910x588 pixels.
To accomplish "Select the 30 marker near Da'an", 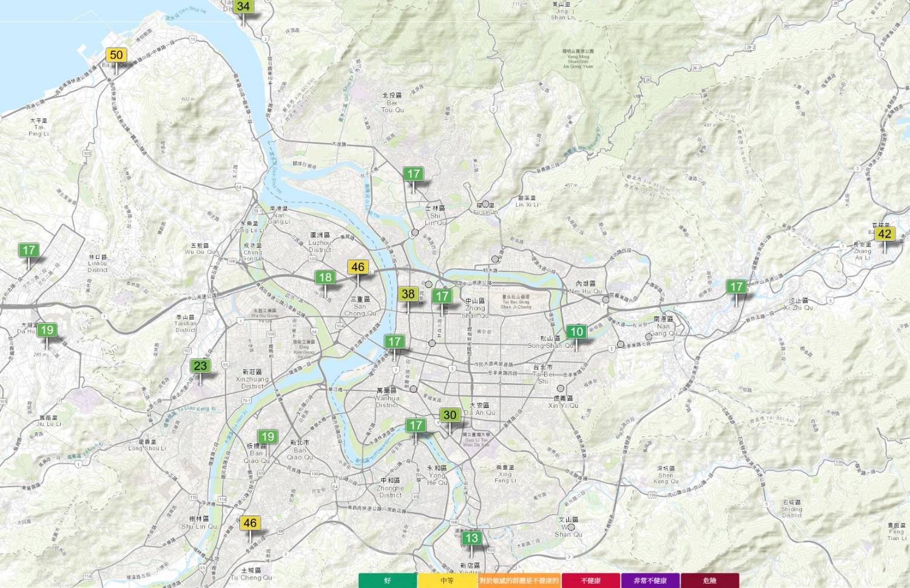I will coord(450,415).
